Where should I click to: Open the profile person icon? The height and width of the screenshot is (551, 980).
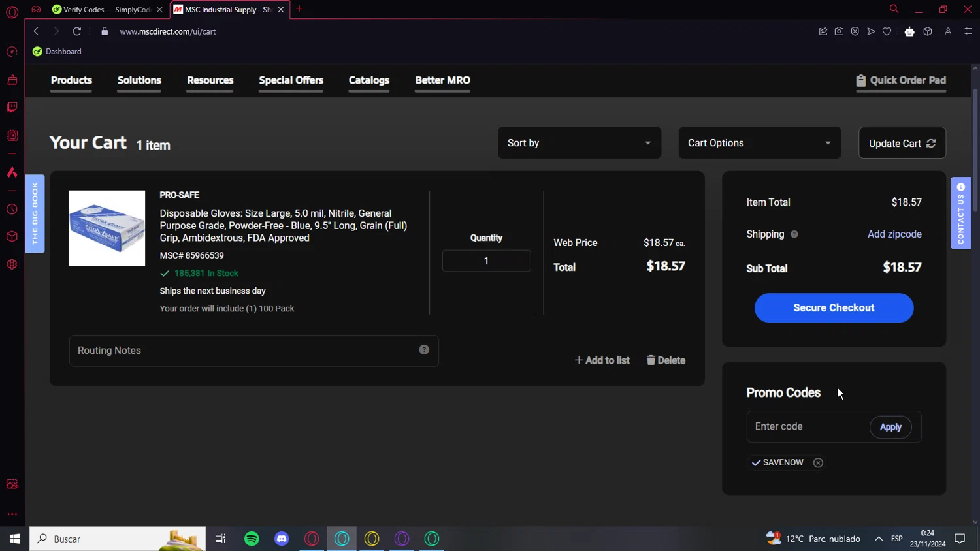[948, 31]
